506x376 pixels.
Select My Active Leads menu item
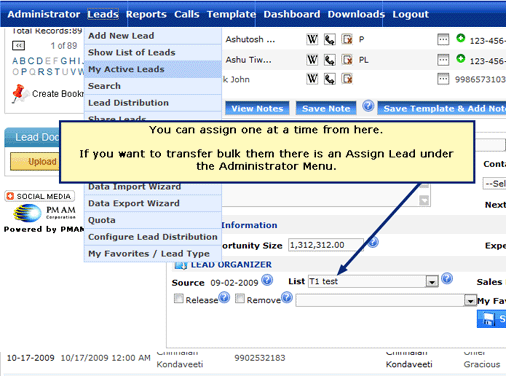click(x=153, y=69)
